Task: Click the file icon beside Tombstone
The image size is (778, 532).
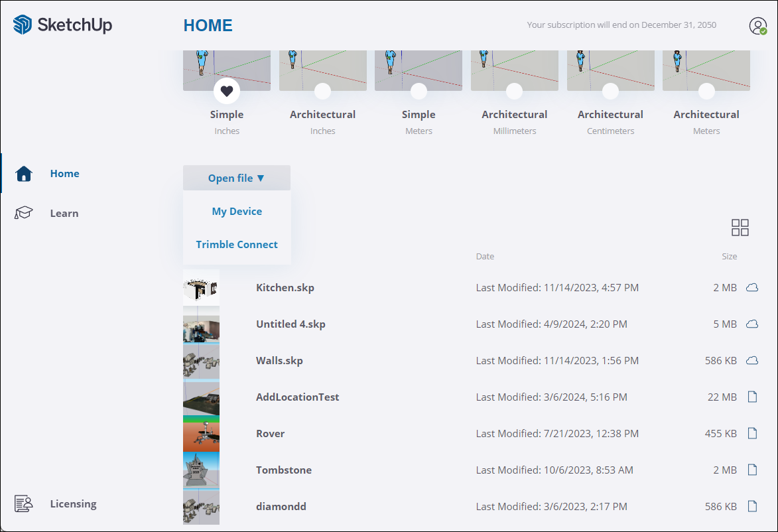Action: pos(752,470)
